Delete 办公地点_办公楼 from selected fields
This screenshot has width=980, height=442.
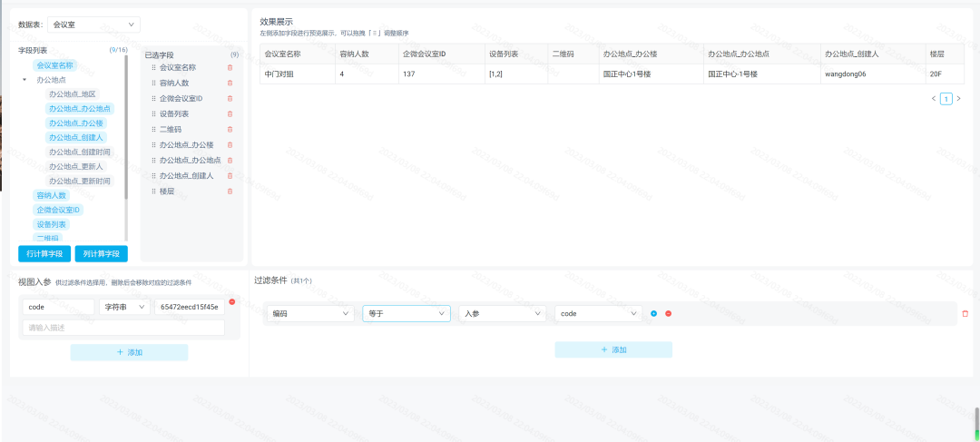pos(230,145)
